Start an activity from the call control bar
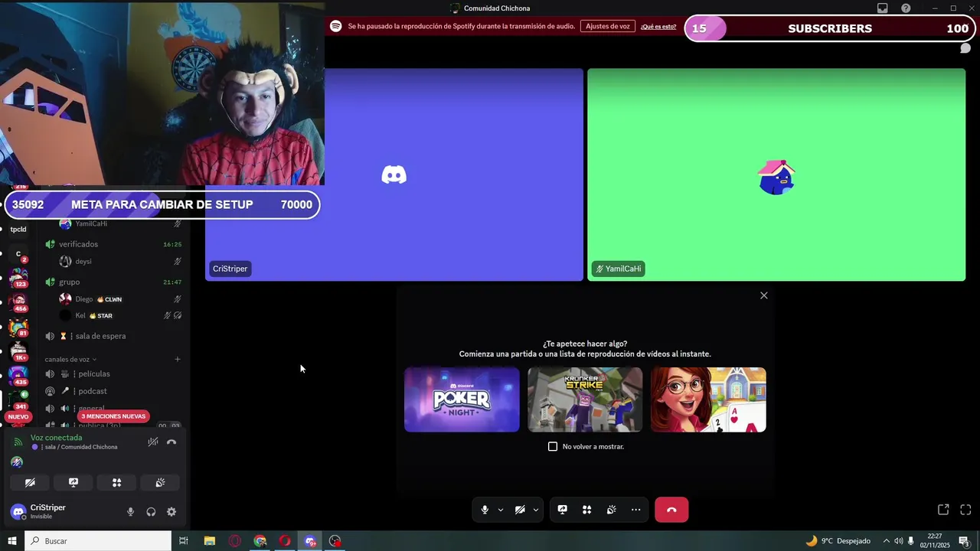Screen dimensions: 980x551 [587, 510]
